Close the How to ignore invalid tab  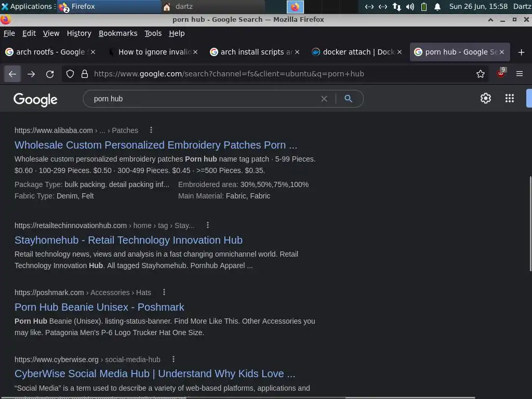(195, 52)
